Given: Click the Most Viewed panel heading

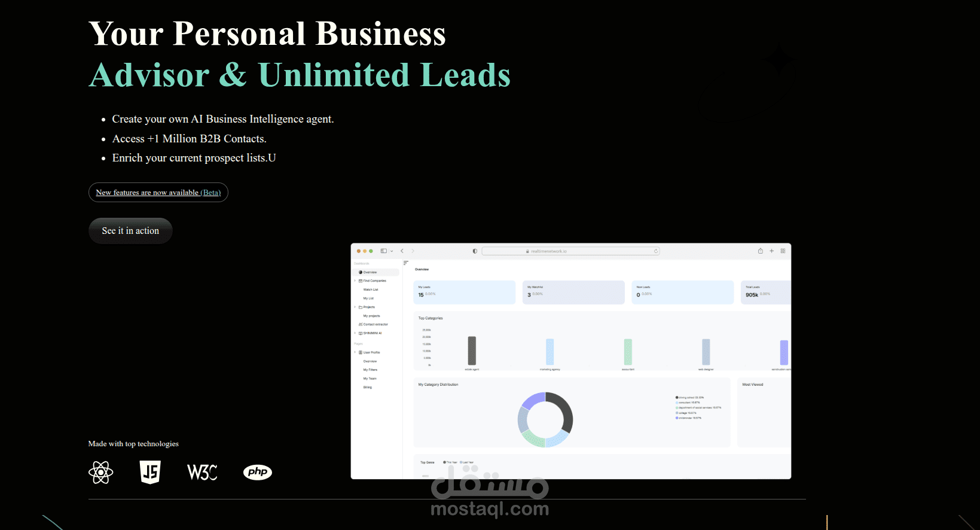Looking at the screenshot, I should point(753,385).
